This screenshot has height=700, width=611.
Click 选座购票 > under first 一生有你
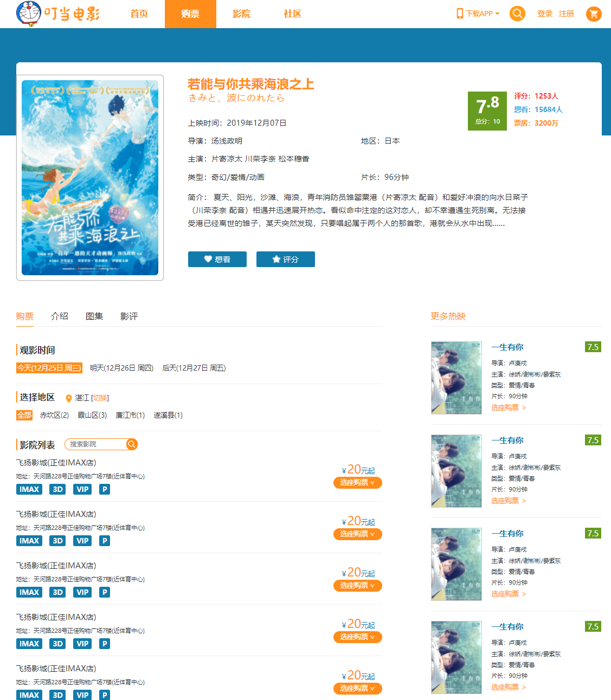pyautogui.click(x=509, y=407)
